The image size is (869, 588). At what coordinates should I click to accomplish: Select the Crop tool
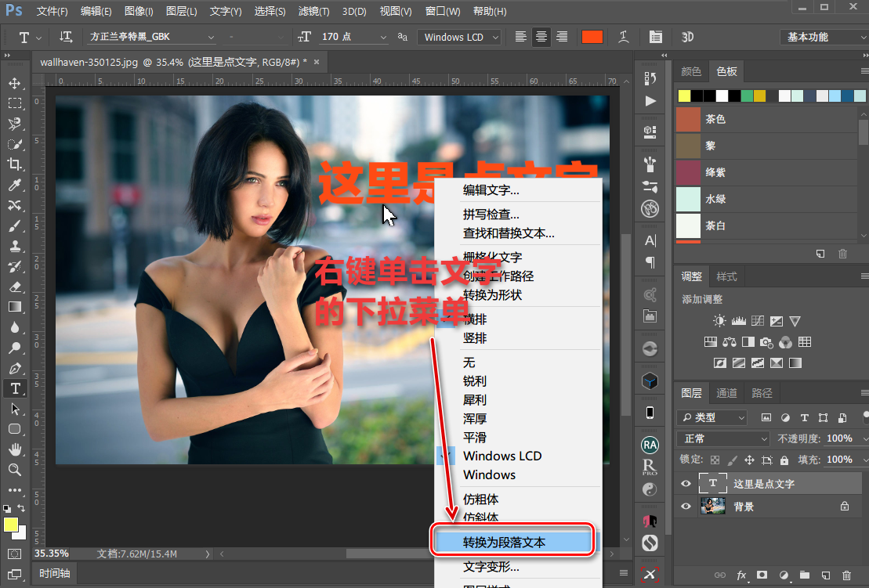[14, 164]
